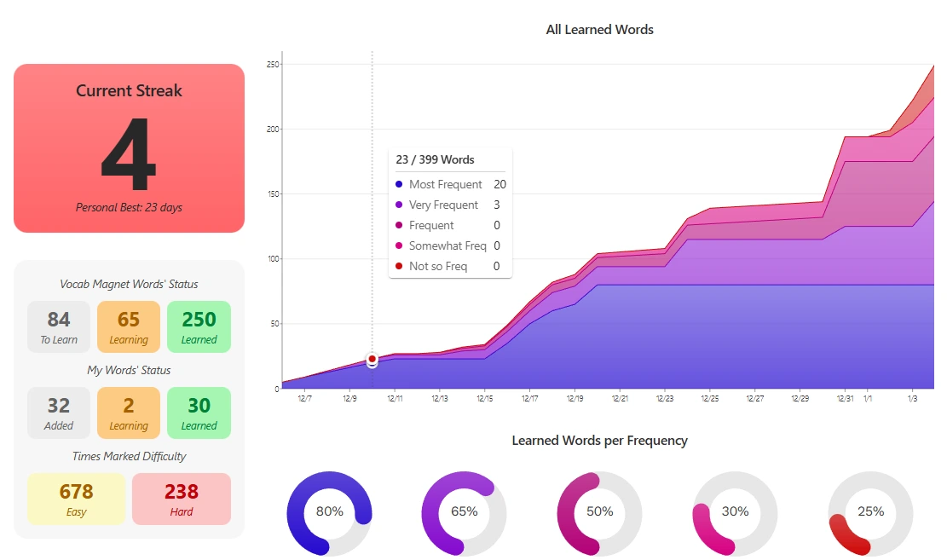The height and width of the screenshot is (560, 947).
Task: Click the Current Streak card
Action: [x=129, y=147]
